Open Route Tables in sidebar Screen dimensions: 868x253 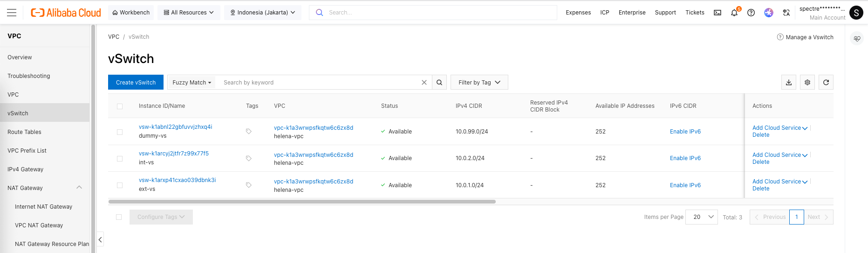(x=24, y=132)
